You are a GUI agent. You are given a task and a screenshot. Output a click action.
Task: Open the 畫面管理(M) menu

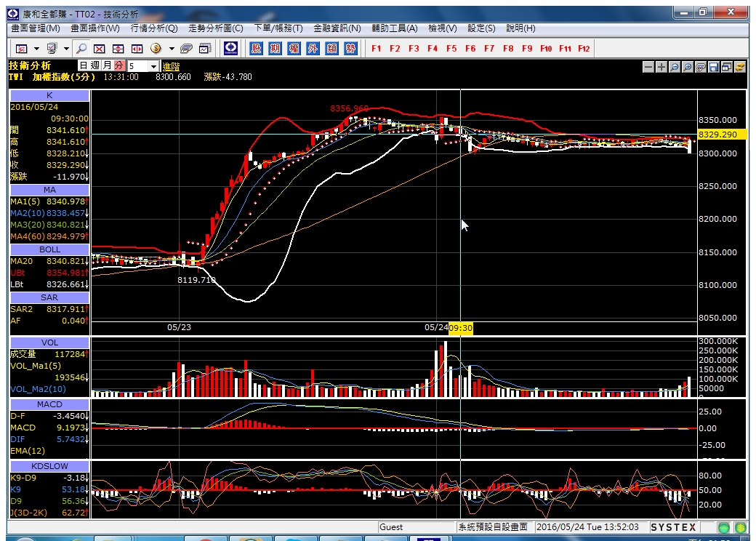tap(36, 28)
